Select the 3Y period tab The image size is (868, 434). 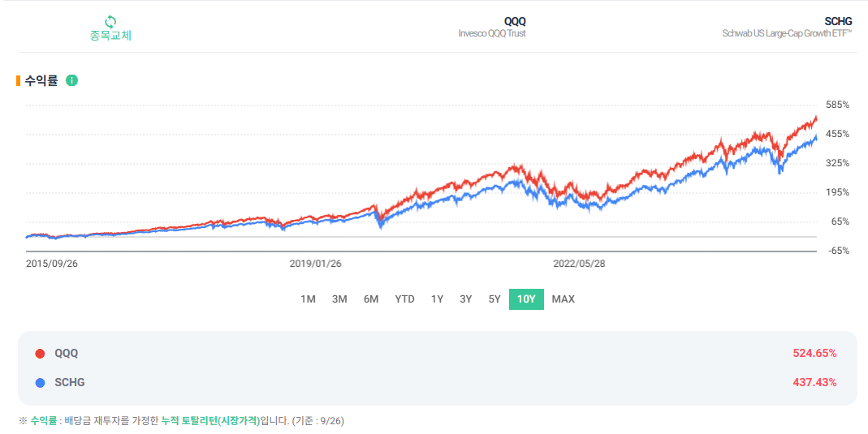465,299
